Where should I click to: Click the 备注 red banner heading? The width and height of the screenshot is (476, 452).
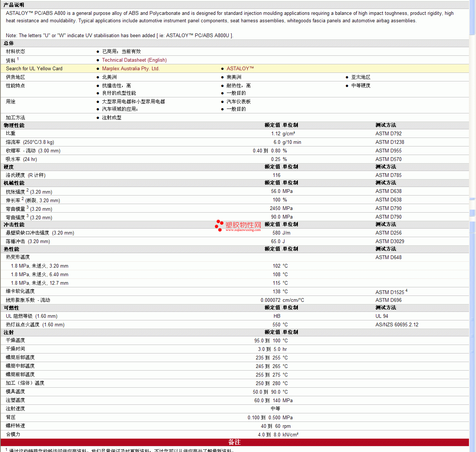[234, 442]
